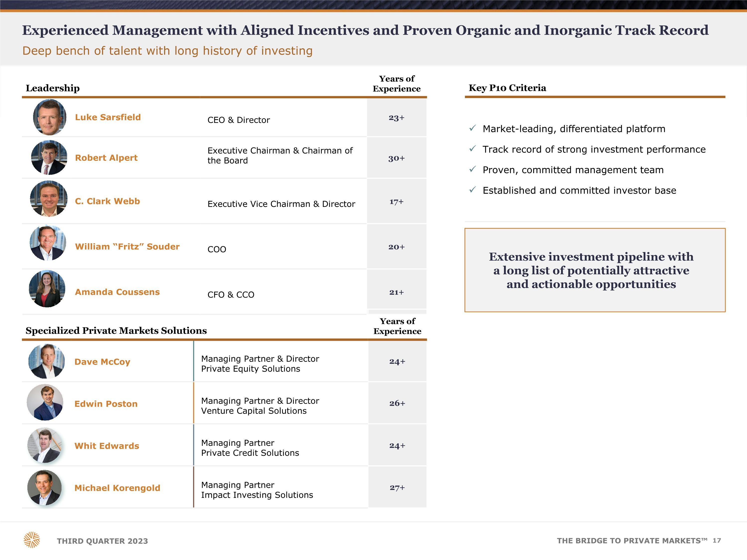
Task: Click Luke Sarsfield's headshot photo
Action: pos(50,117)
